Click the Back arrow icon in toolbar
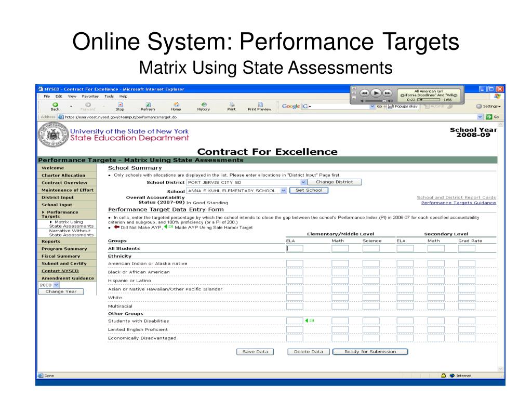This screenshot has height=399, width=532. (x=55, y=105)
